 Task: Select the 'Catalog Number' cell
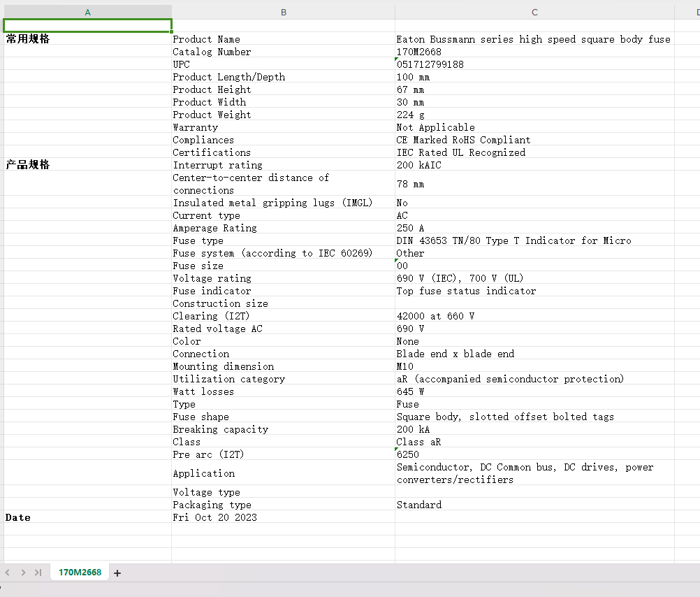click(x=284, y=52)
